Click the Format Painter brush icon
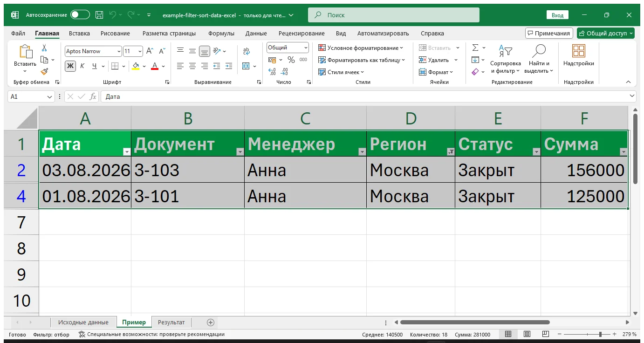 pyautogui.click(x=44, y=71)
